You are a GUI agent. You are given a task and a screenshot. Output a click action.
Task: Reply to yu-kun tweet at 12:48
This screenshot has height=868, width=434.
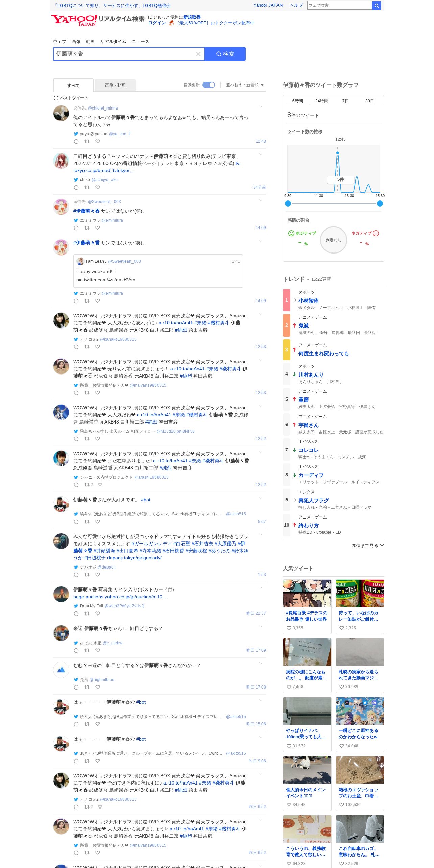(x=76, y=141)
